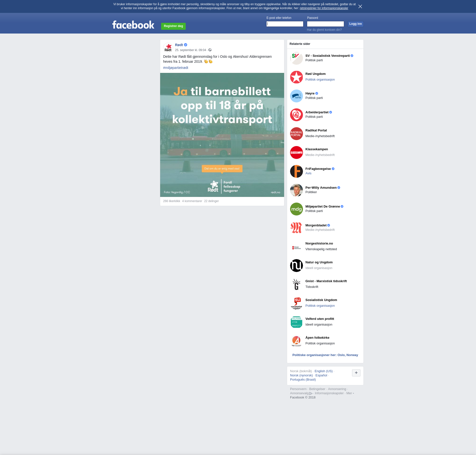Open SV - Sosialistisk Venstreparti page logo

(x=297, y=58)
